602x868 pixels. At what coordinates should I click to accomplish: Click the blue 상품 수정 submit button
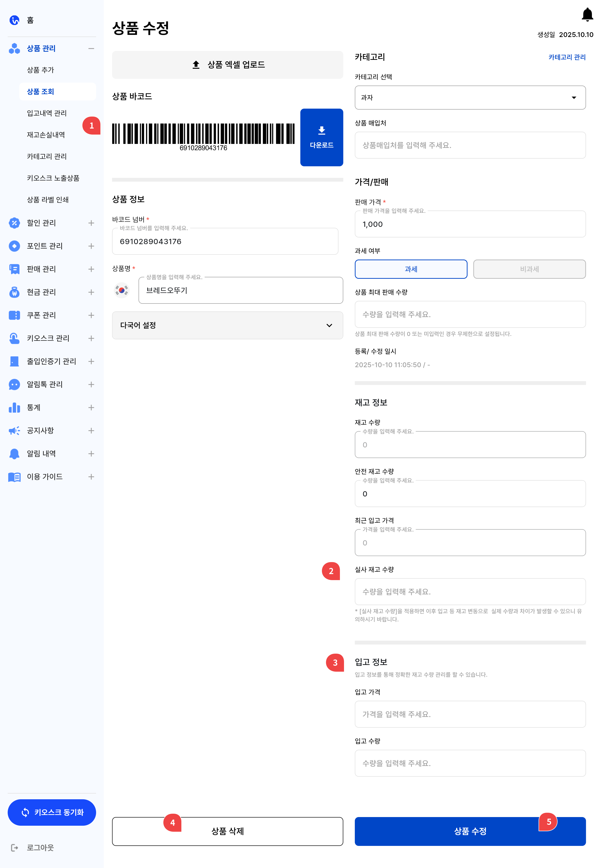pyautogui.click(x=470, y=831)
